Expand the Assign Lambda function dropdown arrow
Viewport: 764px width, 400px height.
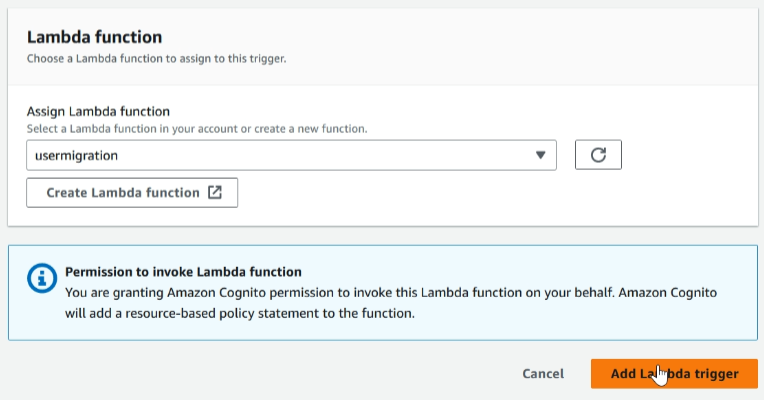(x=540, y=155)
